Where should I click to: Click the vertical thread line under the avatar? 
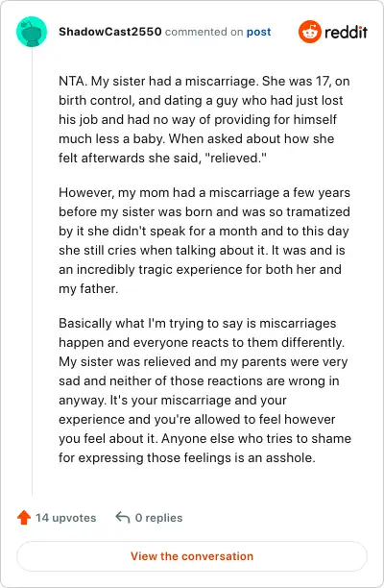click(x=32, y=271)
